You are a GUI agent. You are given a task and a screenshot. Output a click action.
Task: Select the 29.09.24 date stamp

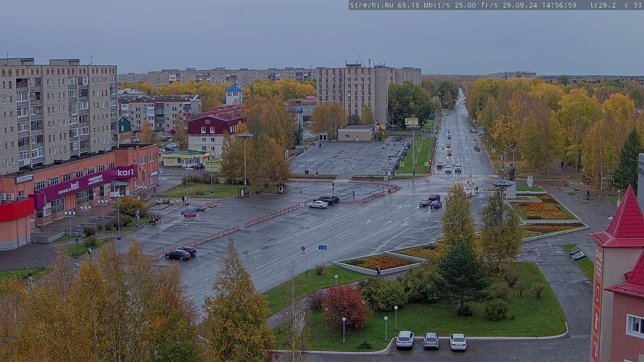521,5
